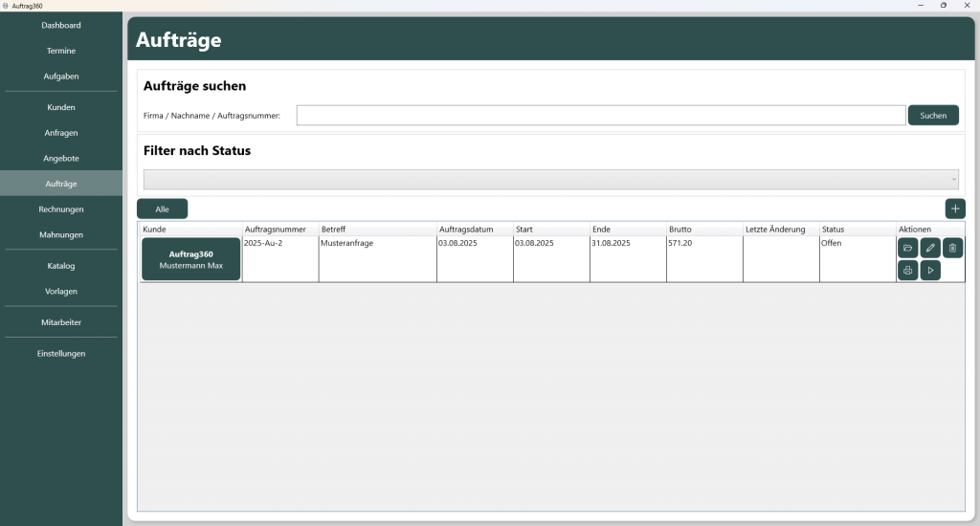Open Dashboard from the sidebar
This screenshot has height=526, width=980.
click(x=61, y=25)
